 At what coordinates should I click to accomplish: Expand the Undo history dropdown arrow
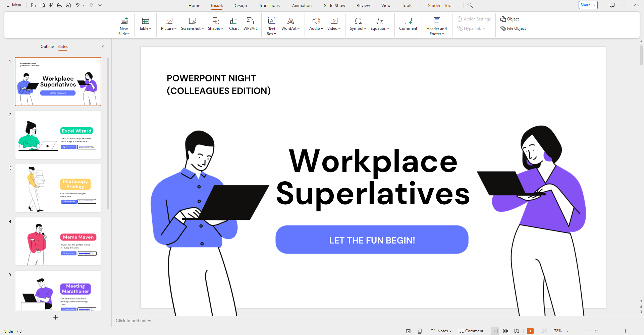(83, 5)
